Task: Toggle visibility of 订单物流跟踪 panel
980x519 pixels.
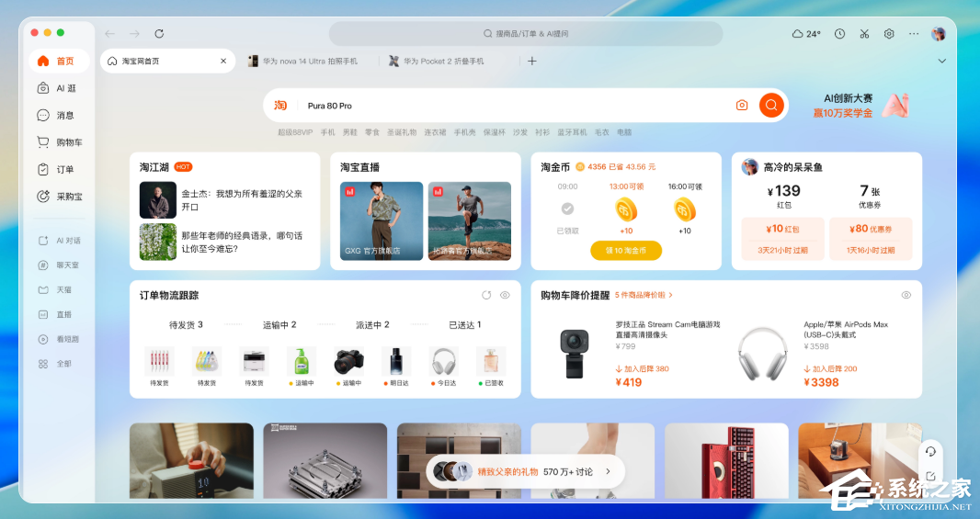Action: pyautogui.click(x=505, y=295)
